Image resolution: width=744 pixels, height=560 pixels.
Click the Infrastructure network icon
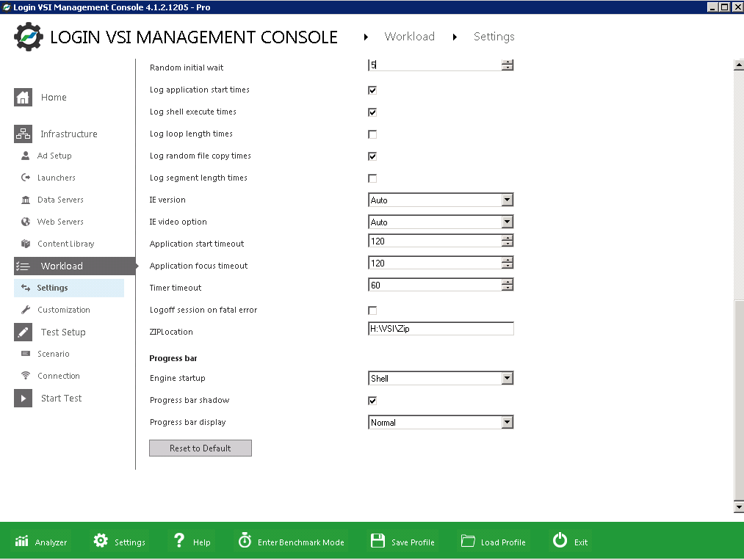point(23,134)
